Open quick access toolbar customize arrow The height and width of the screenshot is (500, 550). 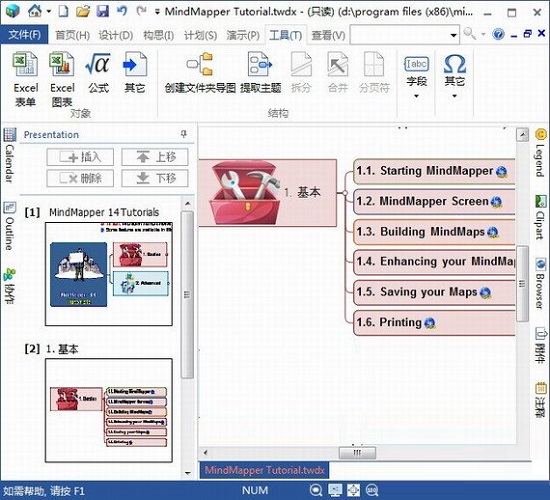point(157,12)
